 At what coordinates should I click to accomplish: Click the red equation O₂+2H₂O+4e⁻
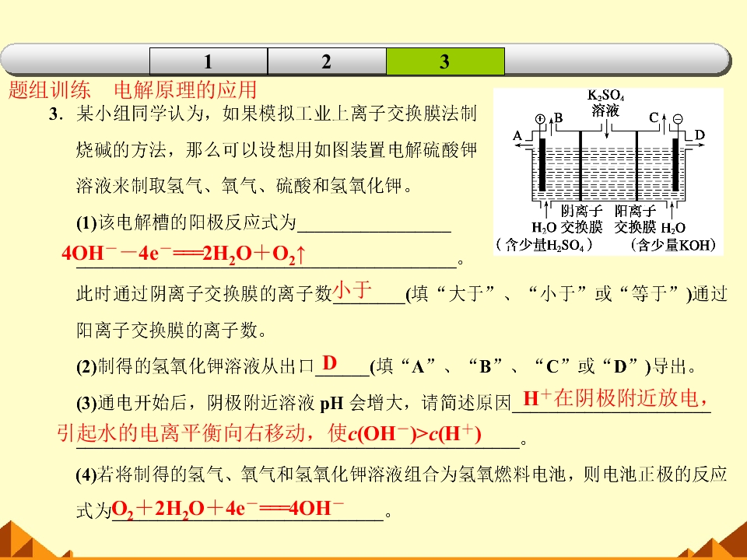227,509
